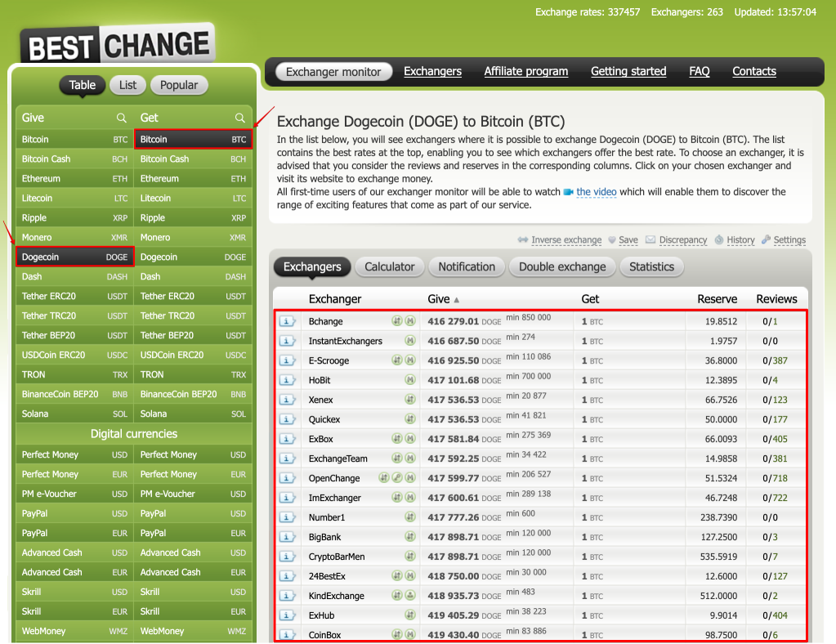Click the Save link

click(x=628, y=240)
